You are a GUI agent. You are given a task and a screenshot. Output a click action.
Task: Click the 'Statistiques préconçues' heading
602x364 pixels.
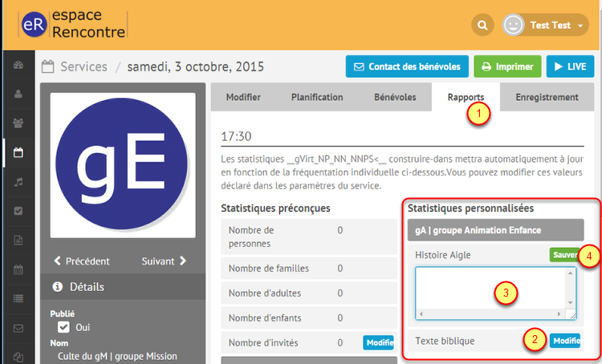[275, 208]
